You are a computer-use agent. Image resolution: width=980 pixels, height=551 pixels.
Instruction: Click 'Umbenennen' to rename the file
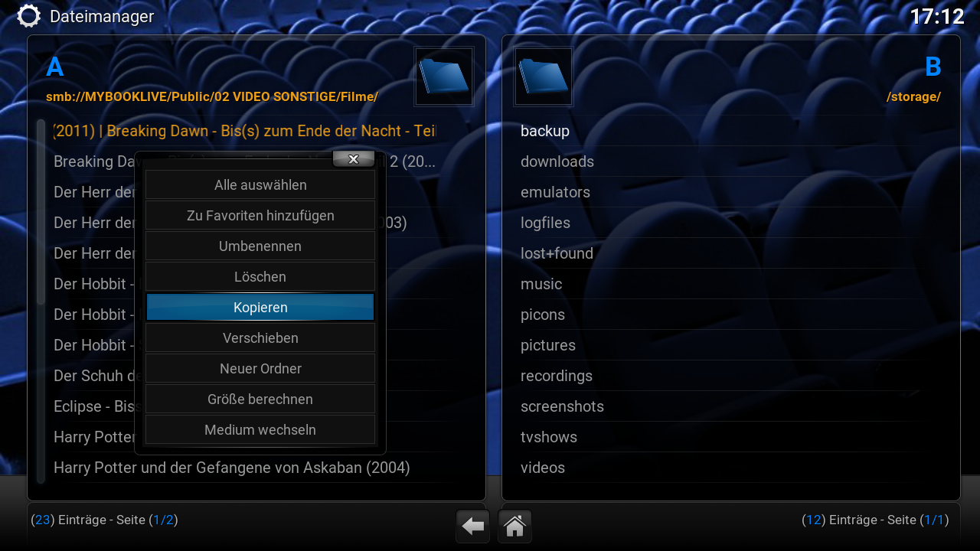click(x=260, y=246)
